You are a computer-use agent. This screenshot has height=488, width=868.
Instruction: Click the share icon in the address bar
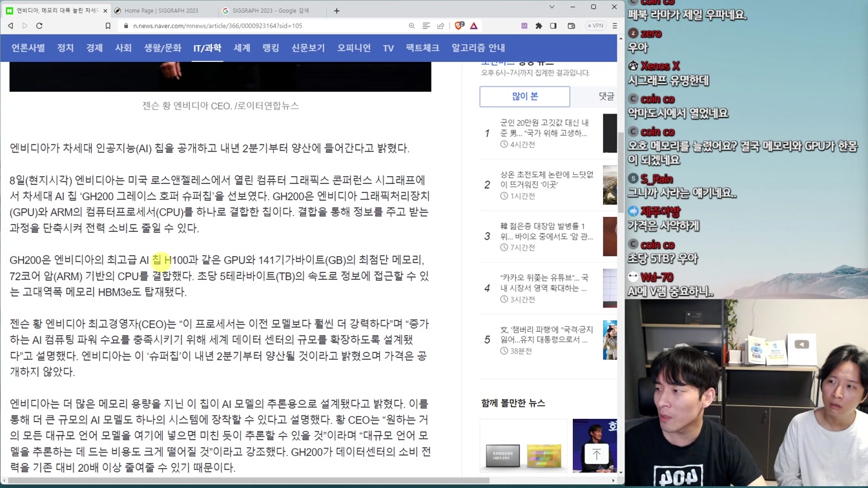coord(440,26)
